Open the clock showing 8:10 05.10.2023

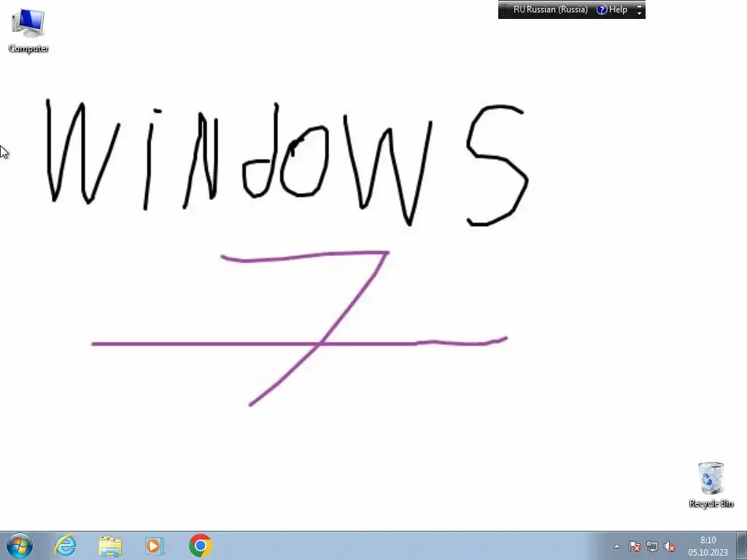click(x=708, y=546)
